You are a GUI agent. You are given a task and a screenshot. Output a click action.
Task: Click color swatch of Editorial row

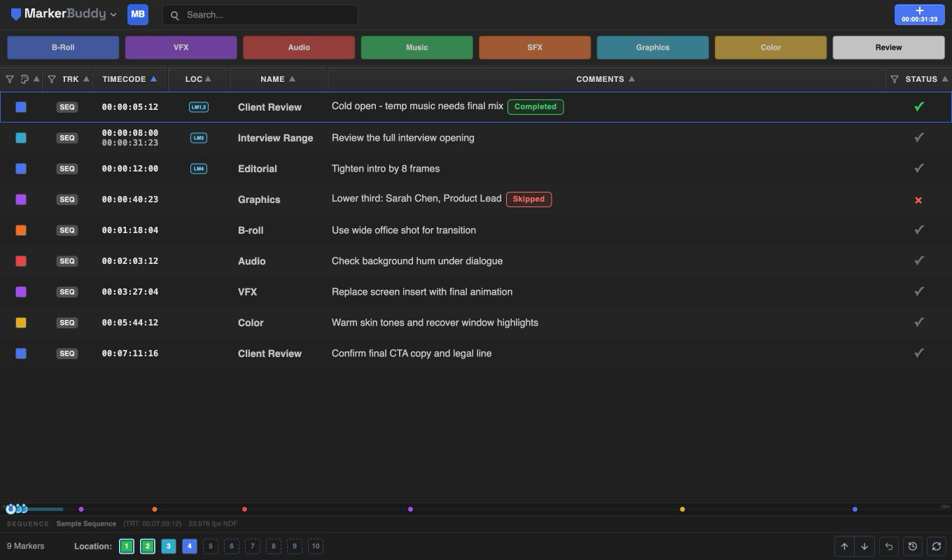(x=21, y=169)
